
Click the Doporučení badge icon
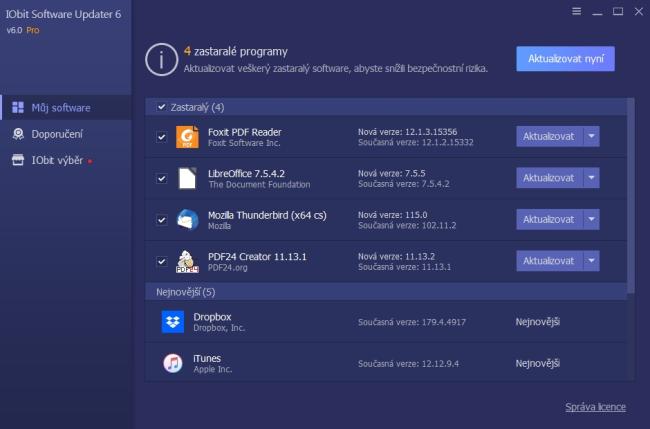point(18,134)
